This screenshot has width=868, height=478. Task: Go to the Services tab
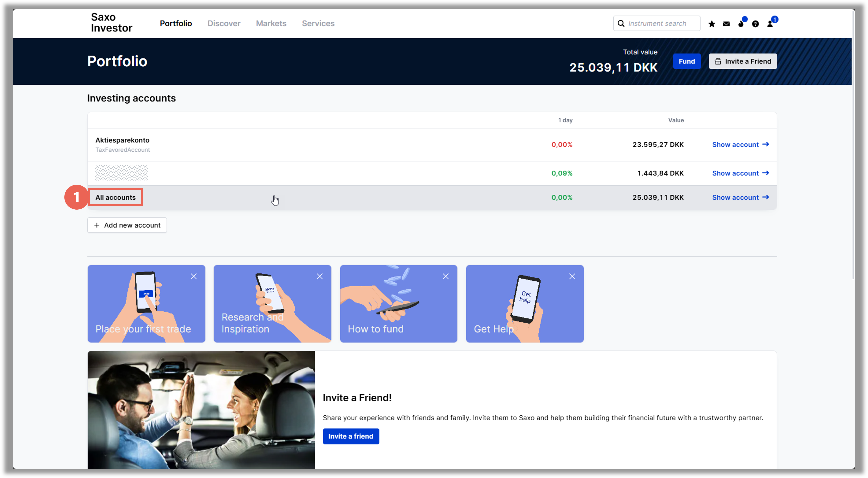click(318, 24)
